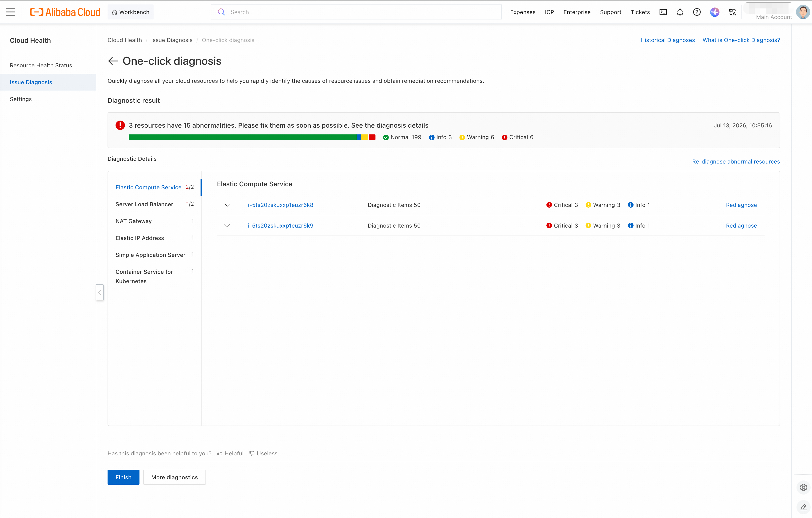This screenshot has height=518, width=812.
Task: Go back using the arrow beside One-click diagnosis
Action: coord(113,61)
